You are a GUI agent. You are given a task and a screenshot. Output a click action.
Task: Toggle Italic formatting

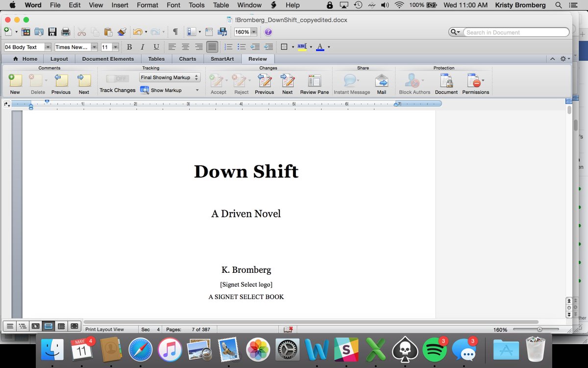coord(143,47)
